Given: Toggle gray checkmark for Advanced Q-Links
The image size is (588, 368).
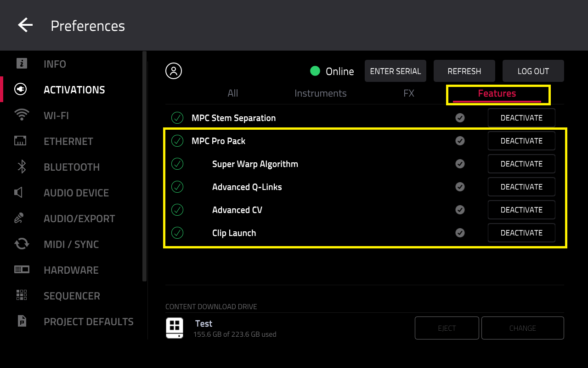Looking at the screenshot, I should tap(460, 187).
